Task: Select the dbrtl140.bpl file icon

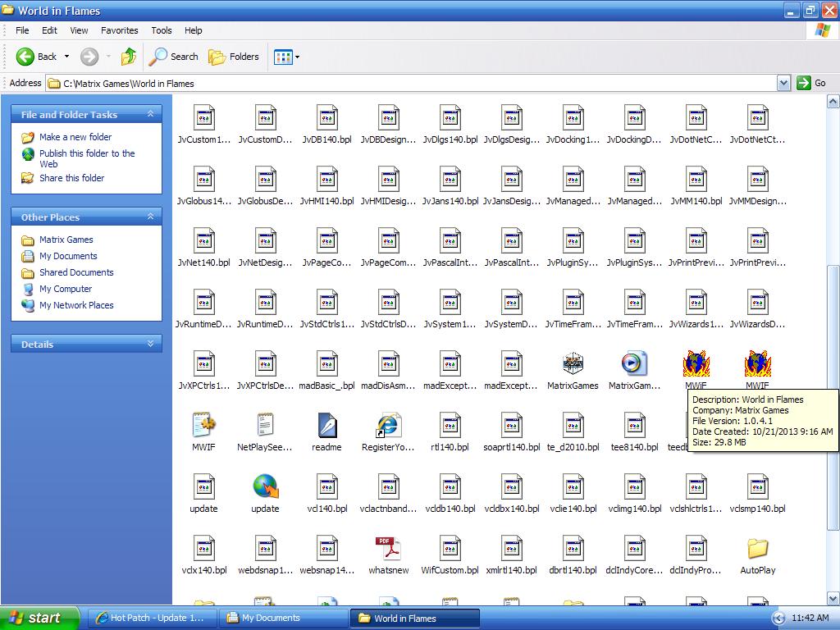Action: [x=573, y=548]
